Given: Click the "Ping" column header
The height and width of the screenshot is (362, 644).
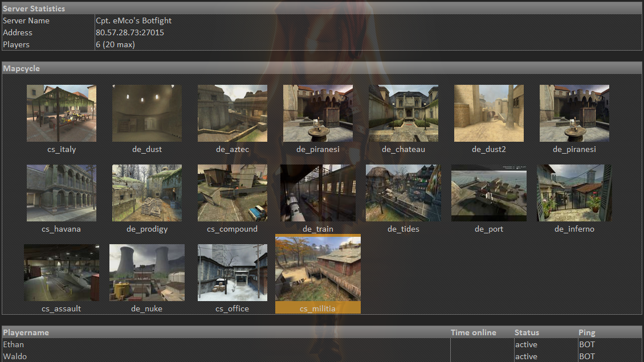Looking at the screenshot, I should pyautogui.click(x=586, y=332).
